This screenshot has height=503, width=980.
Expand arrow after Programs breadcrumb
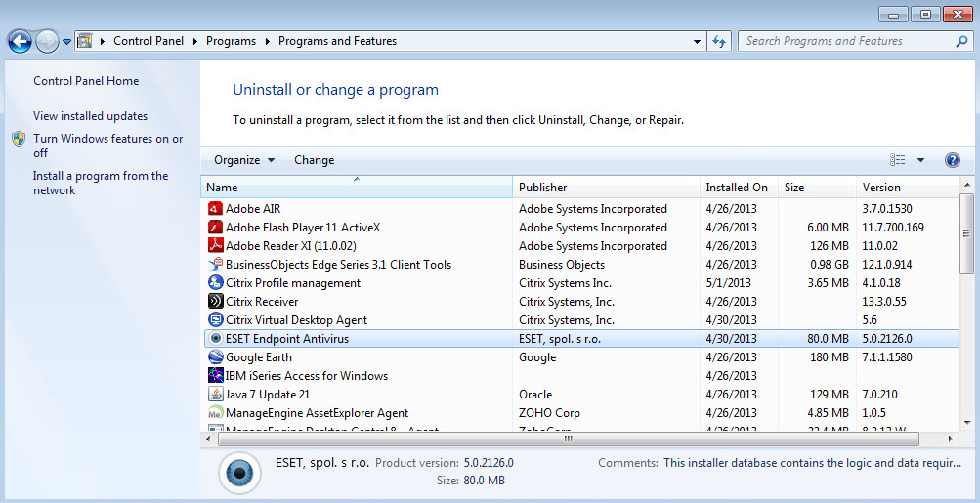(x=267, y=41)
